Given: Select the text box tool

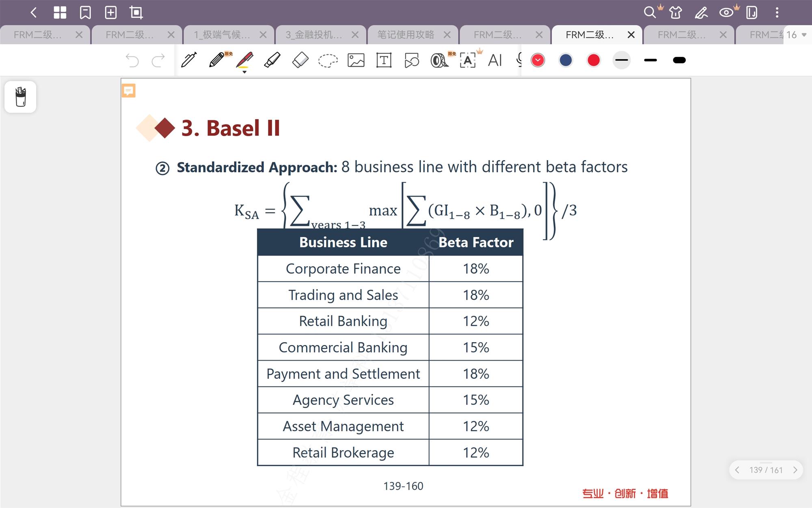Looking at the screenshot, I should (x=384, y=60).
